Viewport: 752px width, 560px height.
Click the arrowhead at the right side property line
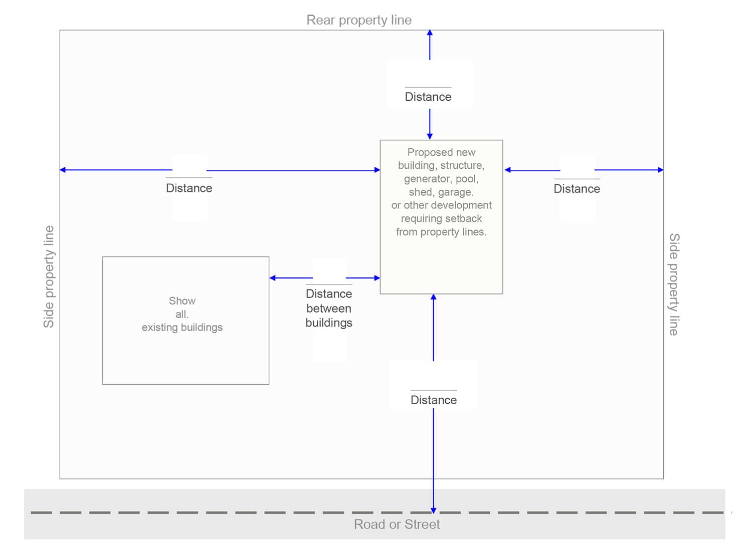660,170
